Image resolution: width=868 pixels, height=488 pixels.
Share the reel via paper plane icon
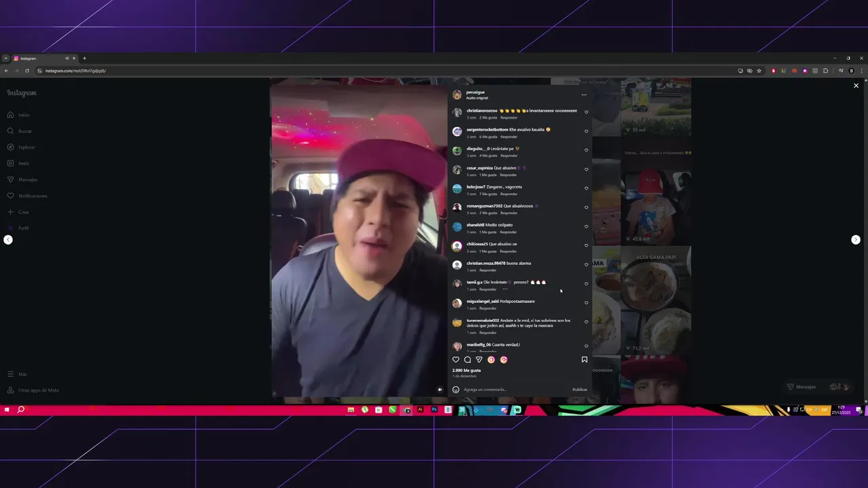[x=479, y=360]
